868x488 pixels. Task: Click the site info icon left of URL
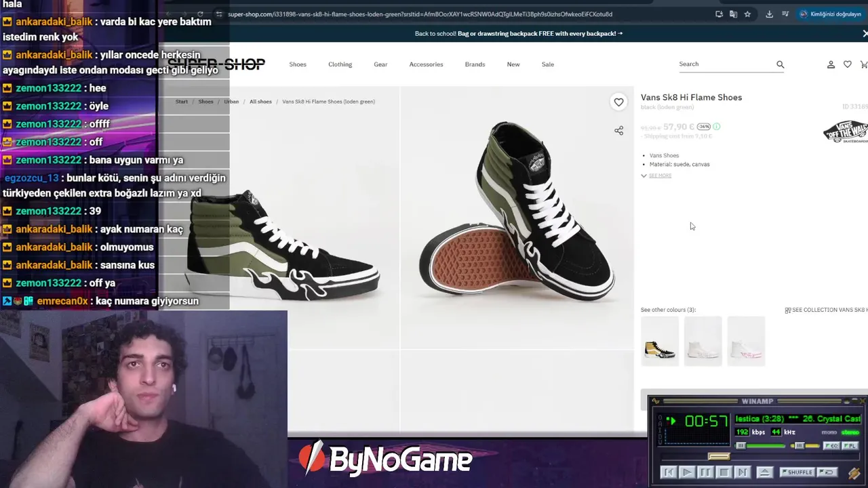pos(218,14)
